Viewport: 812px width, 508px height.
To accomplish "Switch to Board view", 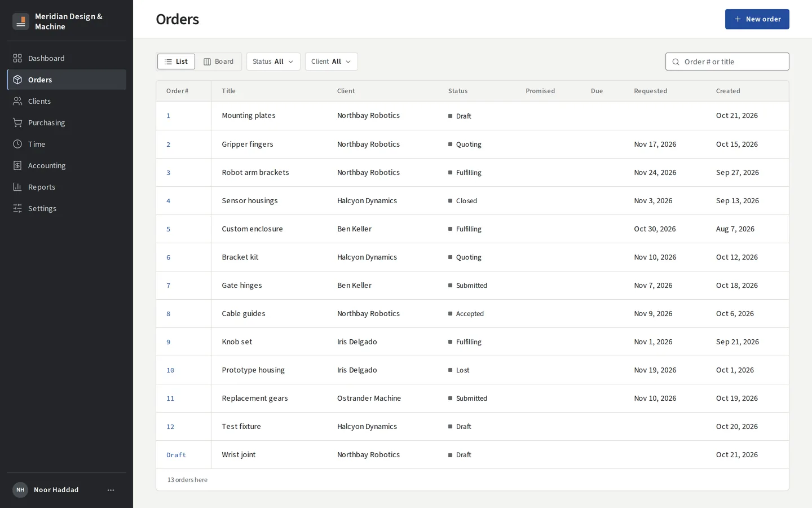I will point(218,62).
